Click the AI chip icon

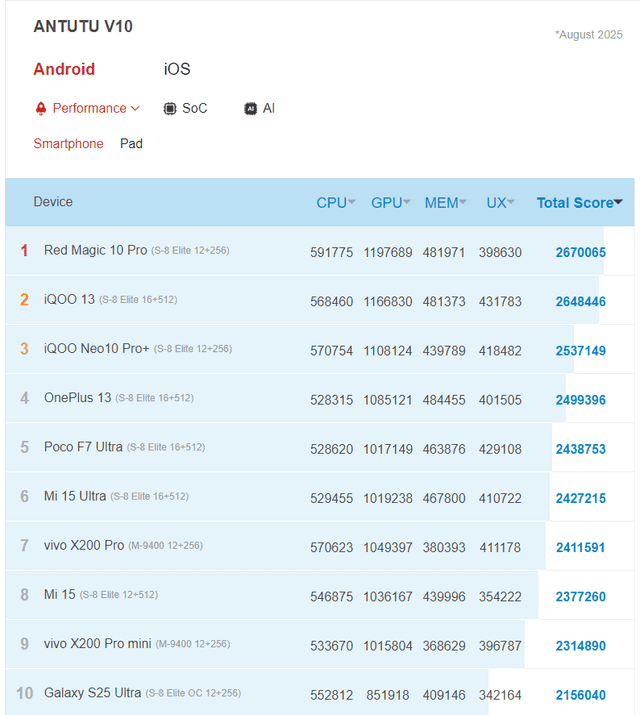pyautogui.click(x=251, y=108)
